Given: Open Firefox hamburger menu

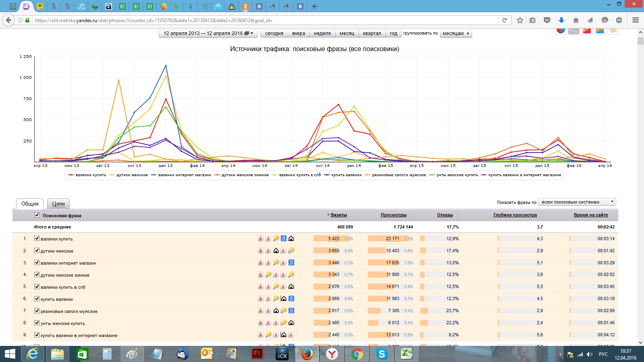Looking at the screenshot, I should [x=636, y=20].
